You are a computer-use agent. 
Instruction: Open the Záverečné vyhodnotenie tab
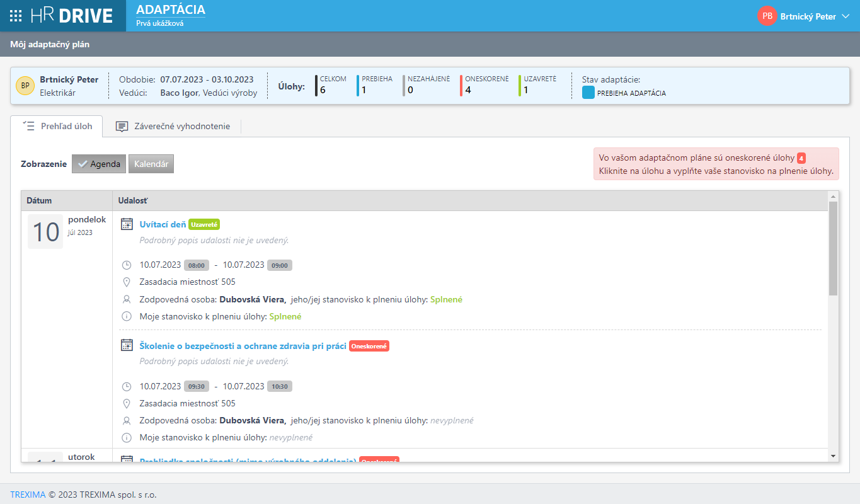(173, 126)
